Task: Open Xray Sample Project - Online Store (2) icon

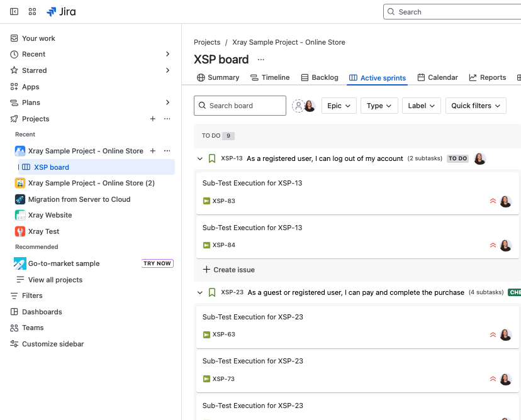Action: (x=20, y=183)
